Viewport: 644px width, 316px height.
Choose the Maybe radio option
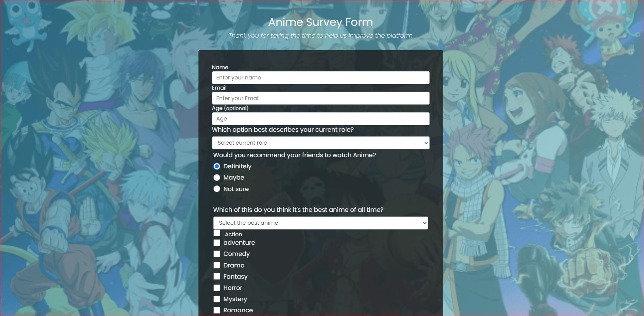pyautogui.click(x=217, y=178)
